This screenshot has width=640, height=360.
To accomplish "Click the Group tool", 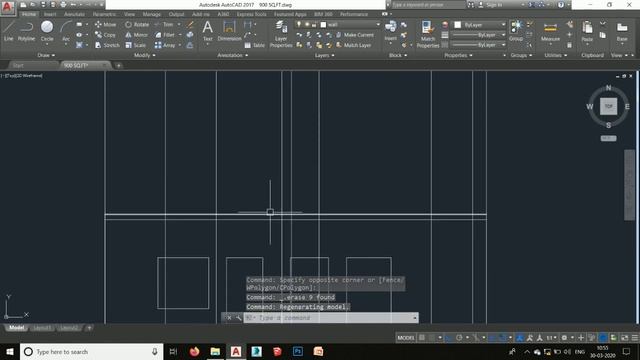I will [516, 31].
